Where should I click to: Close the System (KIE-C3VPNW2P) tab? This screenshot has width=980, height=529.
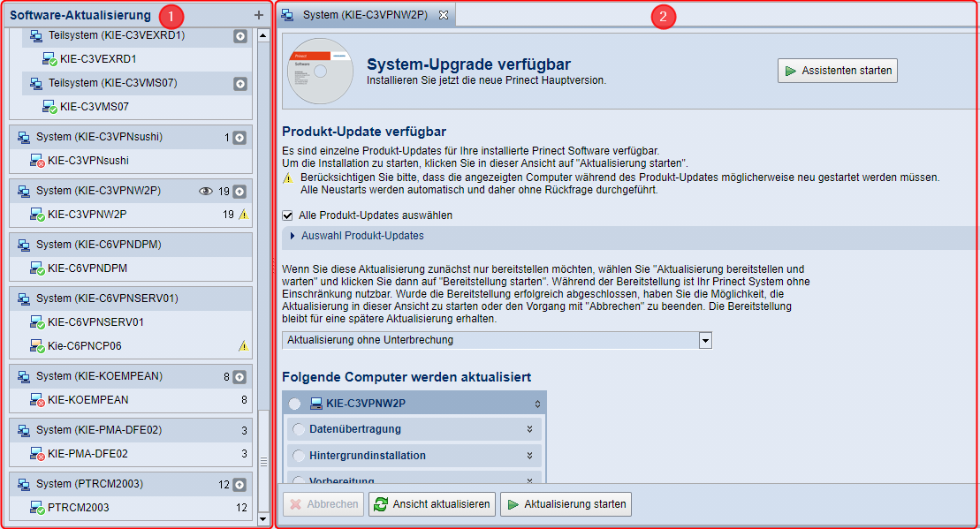(x=443, y=15)
